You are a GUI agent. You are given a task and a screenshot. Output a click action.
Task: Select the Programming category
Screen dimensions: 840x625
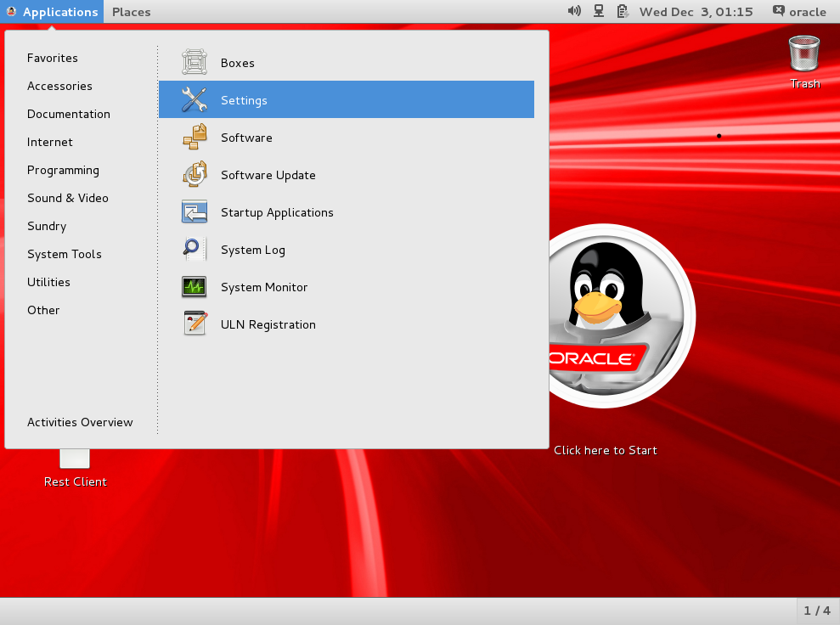click(x=63, y=171)
